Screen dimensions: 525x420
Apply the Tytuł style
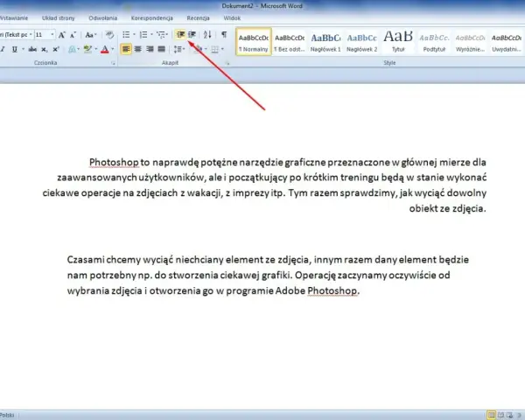(x=398, y=42)
